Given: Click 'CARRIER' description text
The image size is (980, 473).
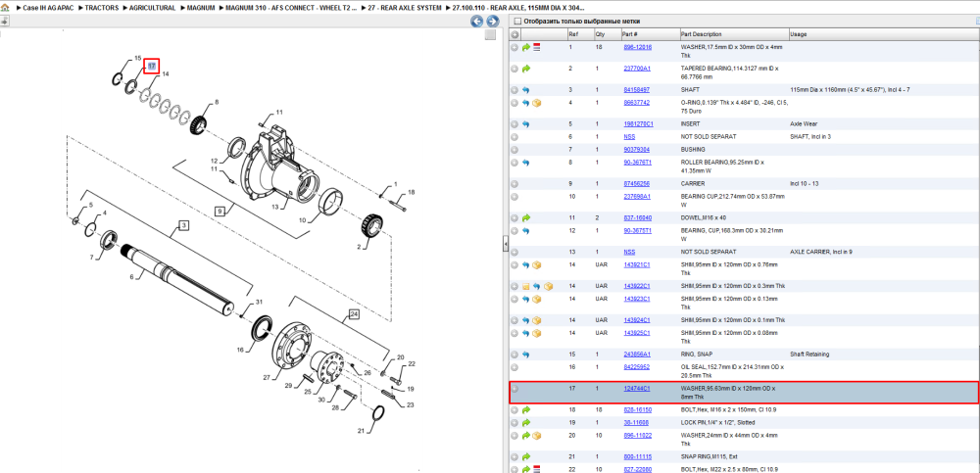Looking at the screenshot, I should tap(693, 184).
